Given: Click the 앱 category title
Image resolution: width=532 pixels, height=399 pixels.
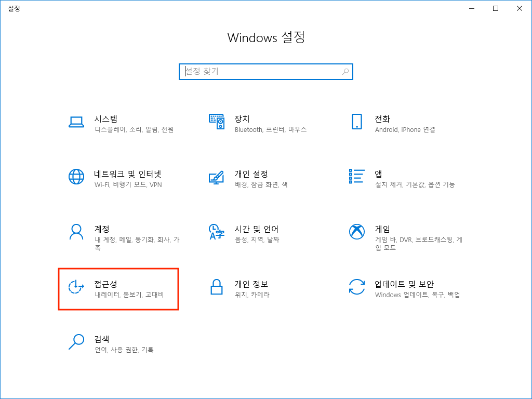Looking at the screenshot, I should (x=378, y=174).
